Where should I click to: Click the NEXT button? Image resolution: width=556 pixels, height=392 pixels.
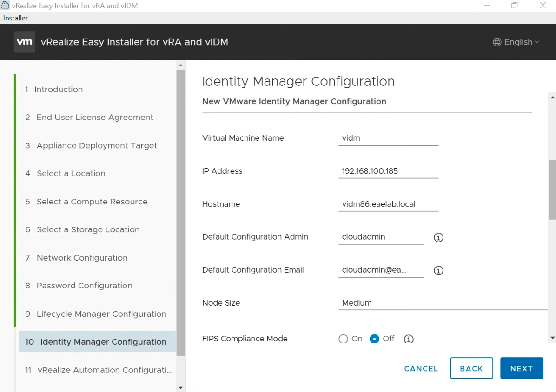click(522, 368)
